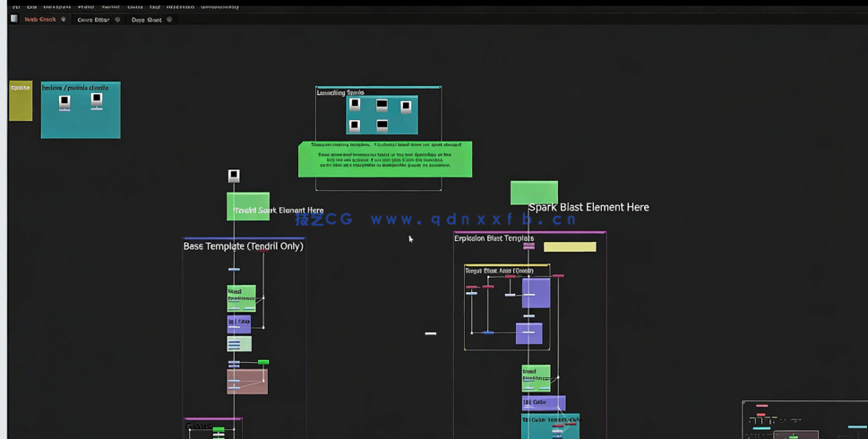This screenshot has height=439, width=868.
Task: Click the green Tendril Spark Element Here node
Action: pyautogui.click(x=248, y=206)
